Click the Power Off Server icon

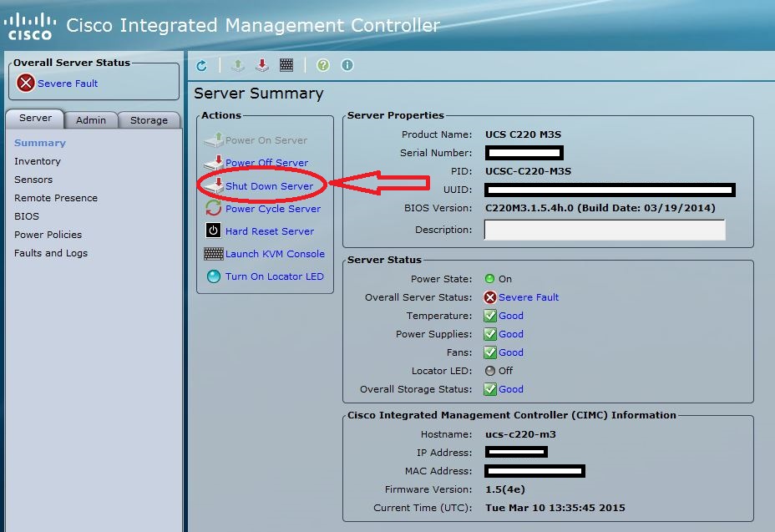pyautogui.click(x=214, y=163)
